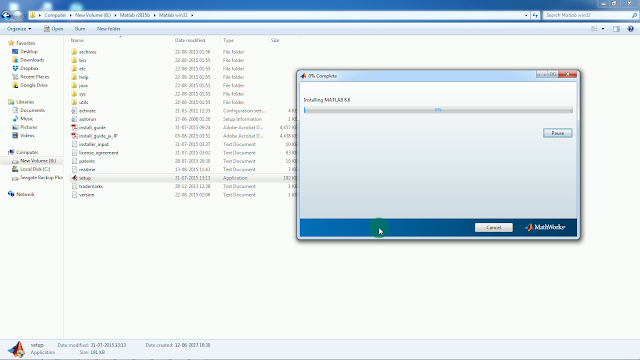The width and height of the screenshot is (640, 360).
Task: Click the address bar refresh button
Action: (x=535, y=15)
